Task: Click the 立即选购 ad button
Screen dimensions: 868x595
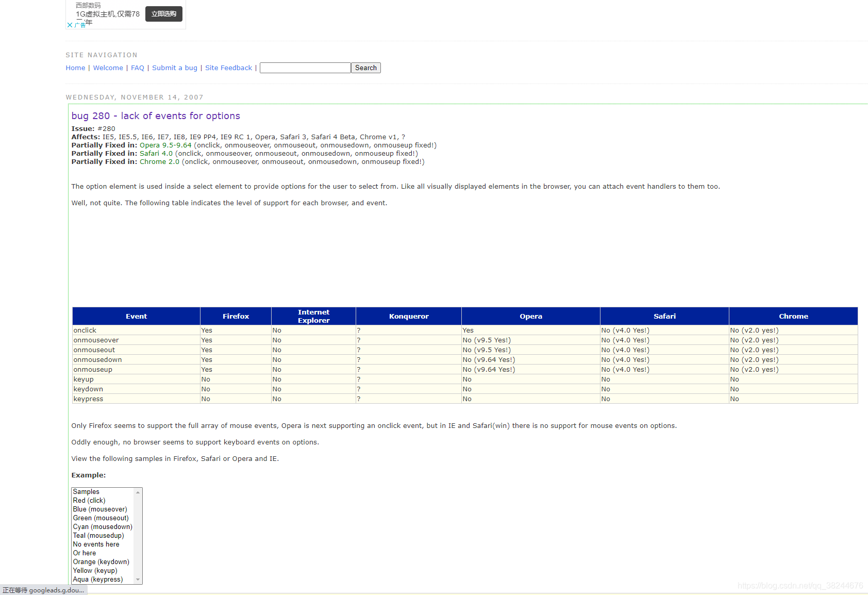Action: point(164,14)
